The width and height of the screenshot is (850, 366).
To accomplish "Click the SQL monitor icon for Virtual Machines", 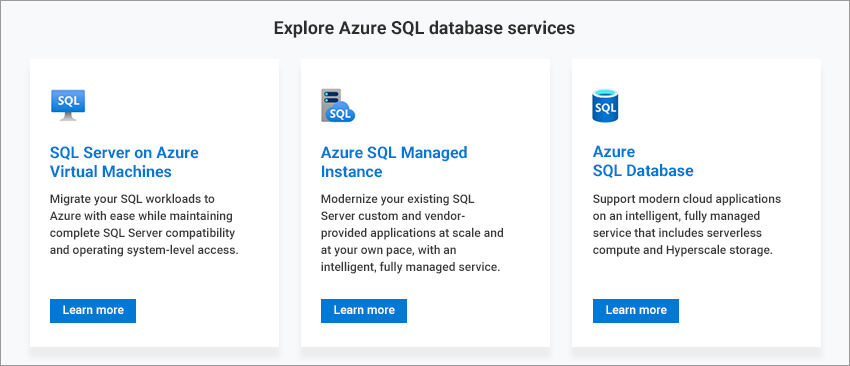I will point(68,105).
